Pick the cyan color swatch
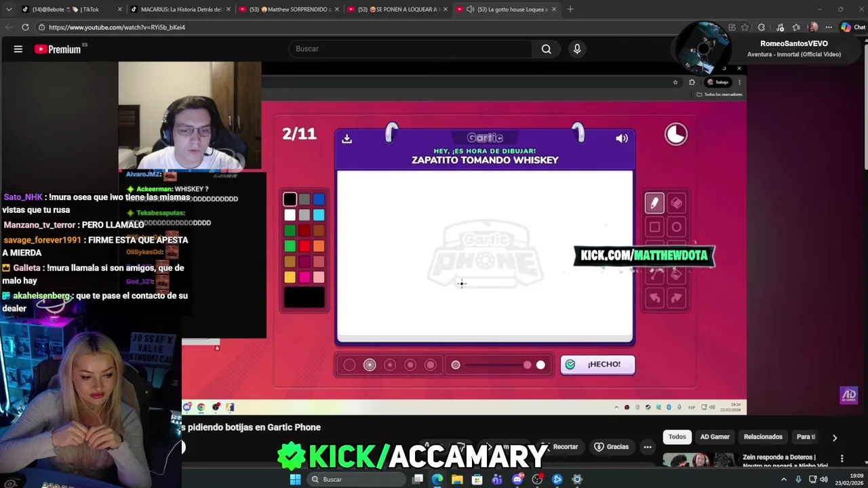Screen dimensions: 868x488 (x=319, y=215)
